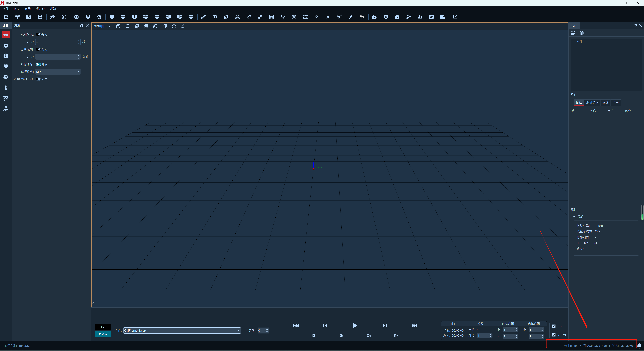The width and height of the screenshot is (644, 351).
Task: Click the red record icon in left sidebar
Action: pos(6,35)
